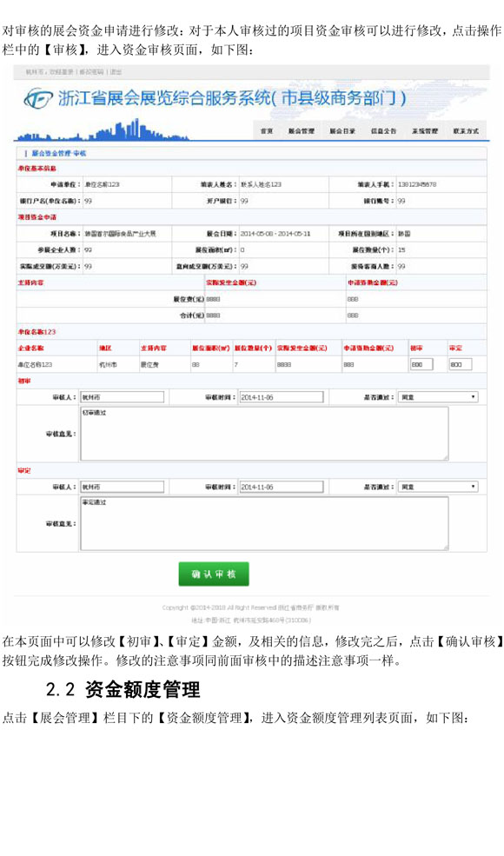The height and width of the screenshot is (856, 504).
Task: Select the 联系方式 tab
Action: (x=466, y=131)
